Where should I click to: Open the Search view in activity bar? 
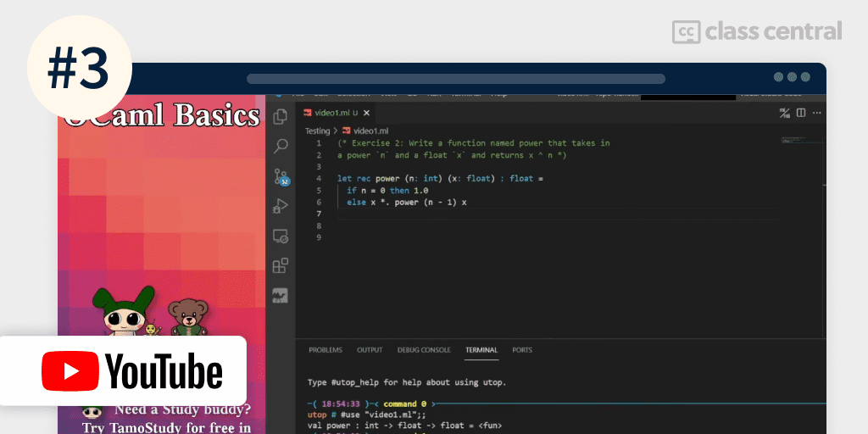pyautogui.click(x=281, y=146)
